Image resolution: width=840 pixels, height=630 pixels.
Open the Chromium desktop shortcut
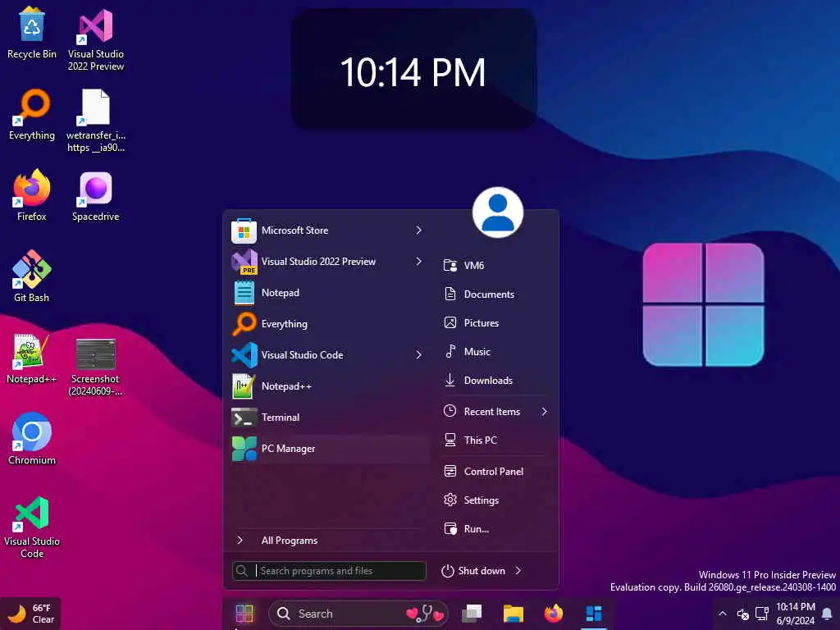pyautogui.click(x=32, y=439)
